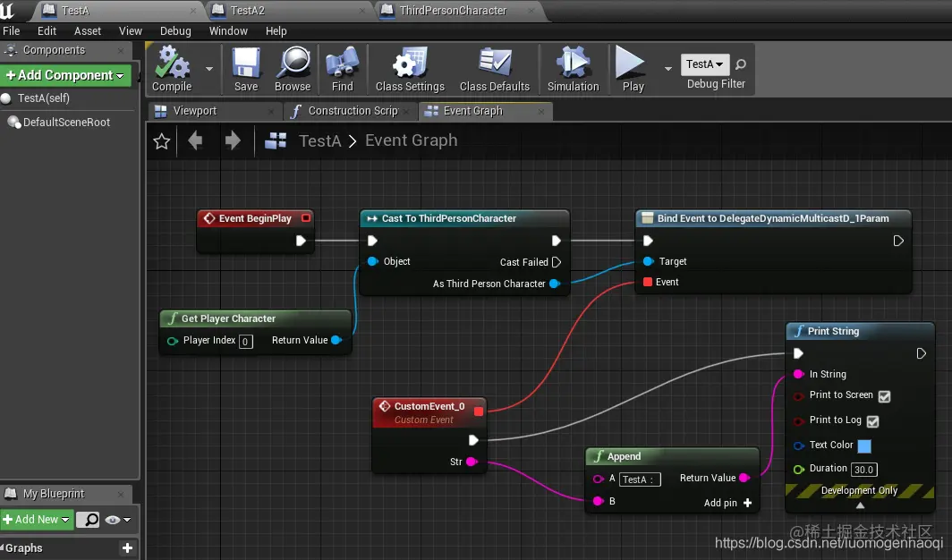Select the TestA editor tab
Viewport: 952px width, 560px height.
118,11
